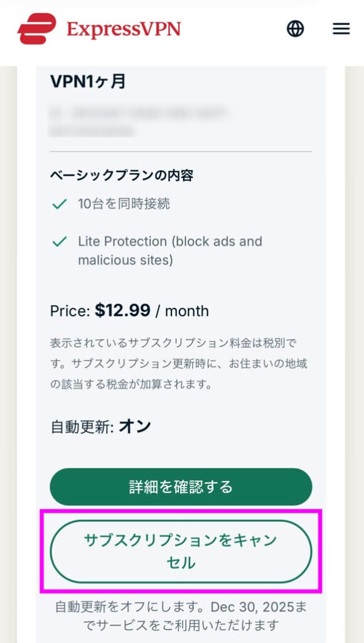The height and width of the screenshot is (643, 364).
Task: Click サブスクリプションをキャンセル button
Action: [181, 552]
